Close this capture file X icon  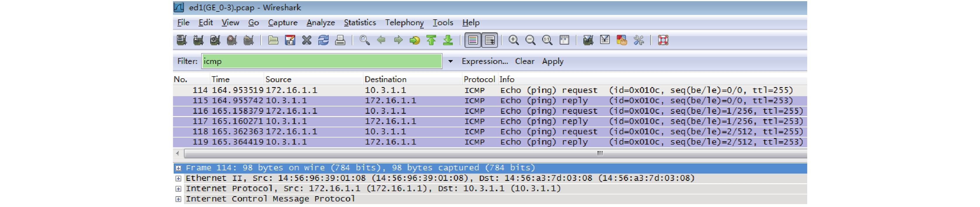coord(307,40)
